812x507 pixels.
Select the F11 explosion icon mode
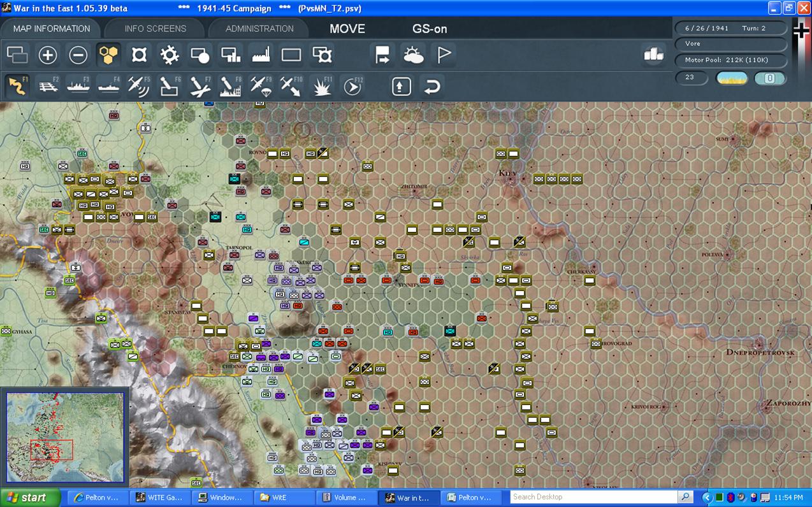[323, 86]
